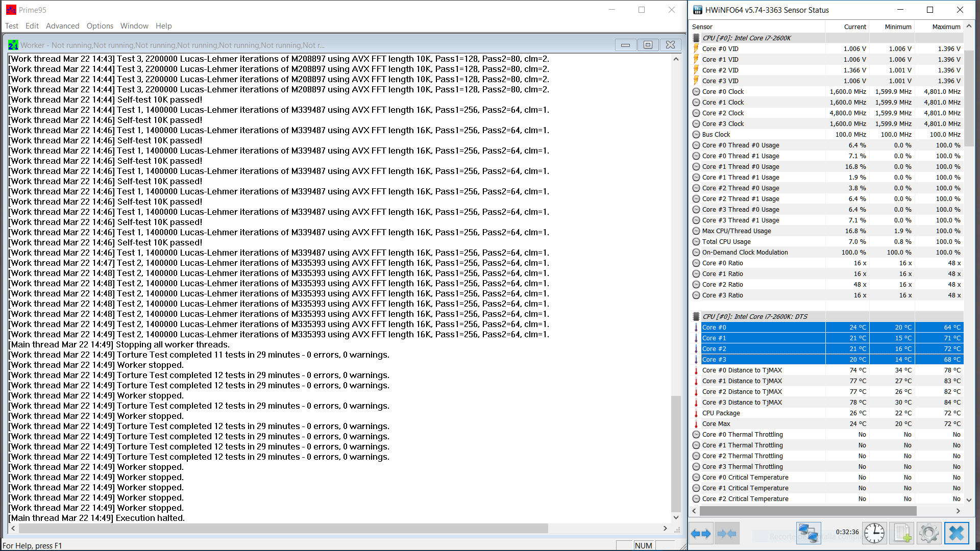Open the remote network monitoring icon
Image resolution: width=980 pixels, height=551 pixels.
click(x=808, y=534)
